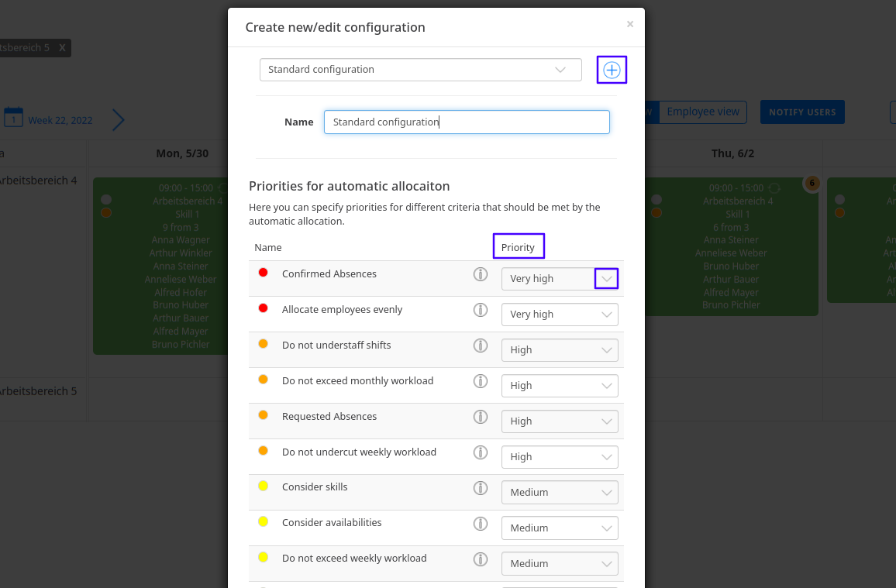Viewport: 896px width, 588px height.
Task: Expand priority dropdown for Confirmed Absences
Action: pyautogui.click(x=606, y=279)
